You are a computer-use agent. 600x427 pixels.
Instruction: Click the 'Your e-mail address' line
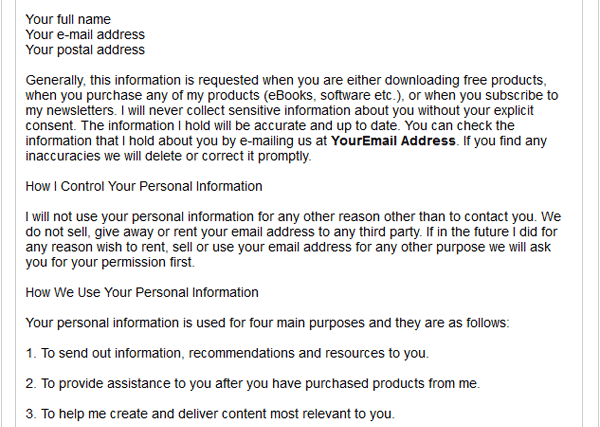pos(85,34)
